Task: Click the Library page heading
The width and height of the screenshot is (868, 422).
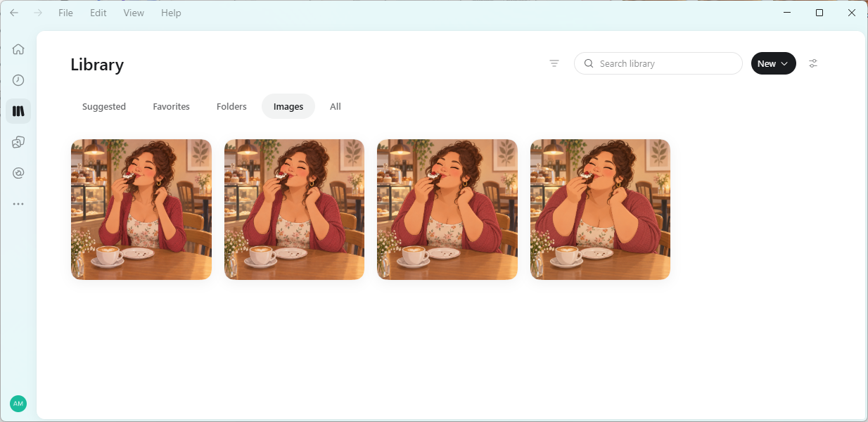Action: pos(97,65)
